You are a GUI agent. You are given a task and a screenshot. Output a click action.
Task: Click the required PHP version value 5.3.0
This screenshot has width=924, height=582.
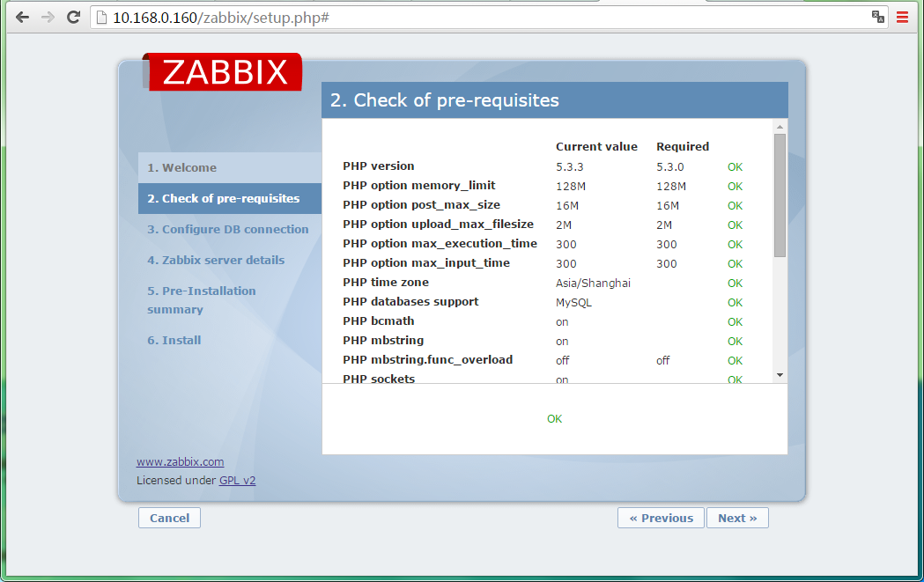tap(670, 167)
